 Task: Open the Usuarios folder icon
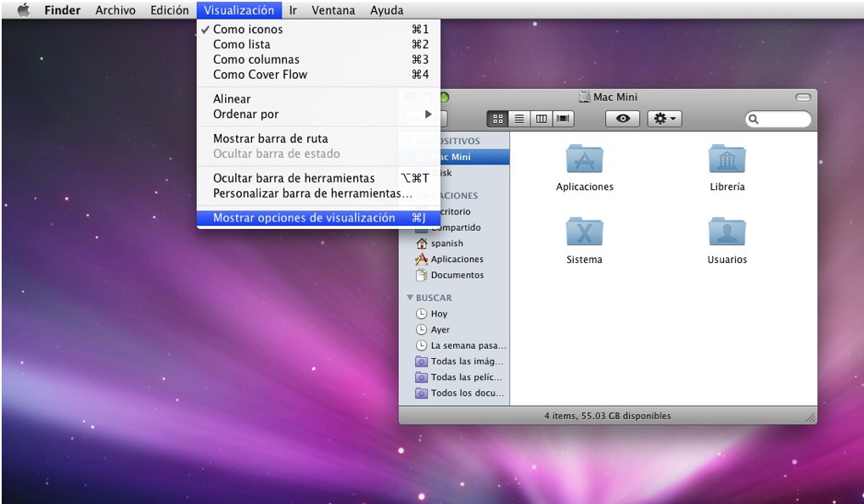pos(727,232)
